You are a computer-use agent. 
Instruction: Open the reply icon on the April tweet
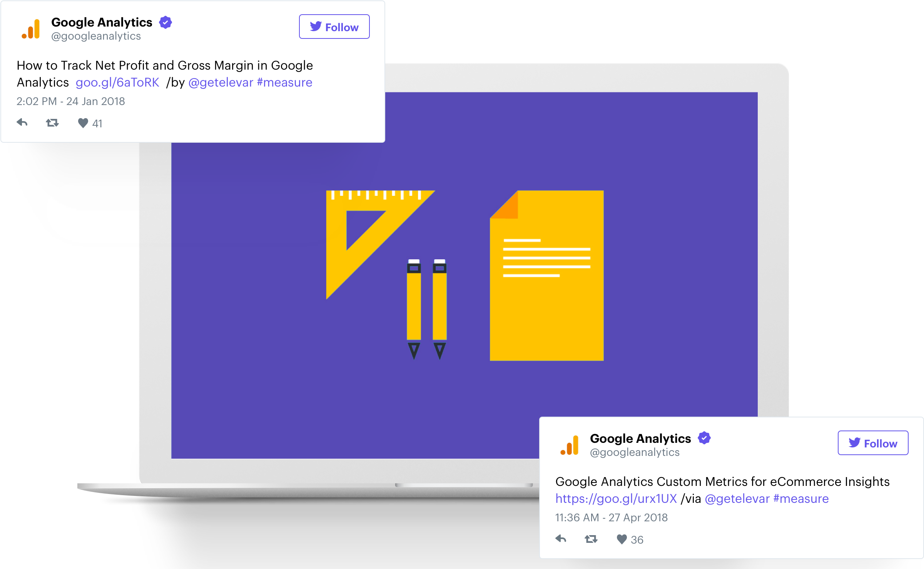561,539
